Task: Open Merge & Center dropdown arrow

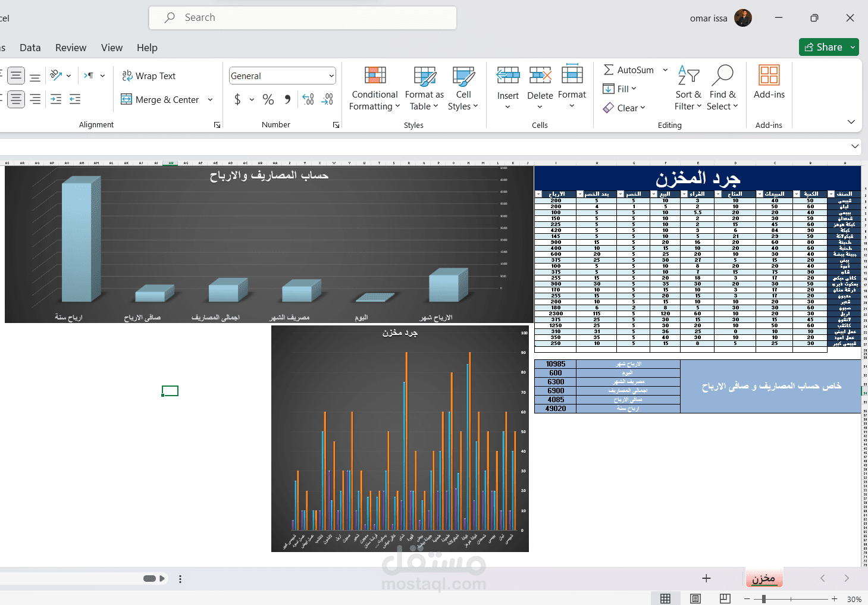Action: 210,100
